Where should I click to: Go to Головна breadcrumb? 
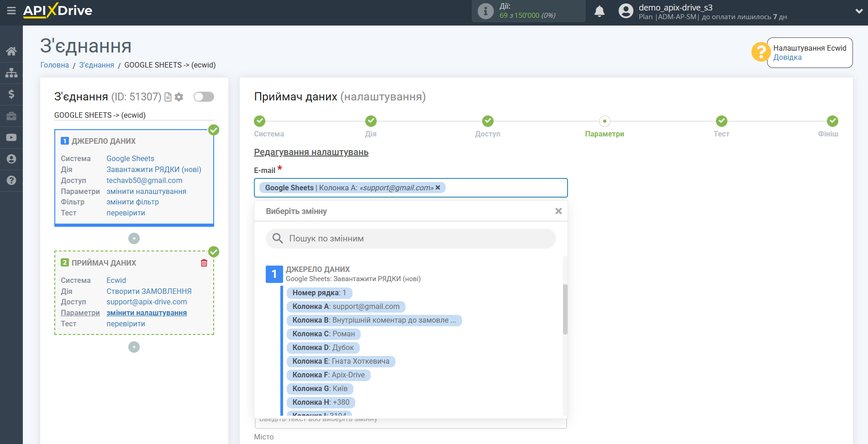[55, 65]
